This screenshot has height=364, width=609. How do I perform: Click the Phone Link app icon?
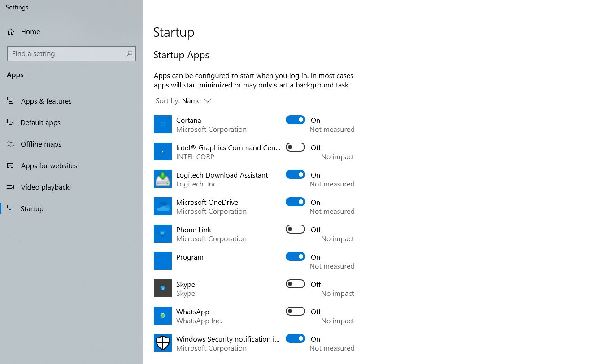pyautogui.click(x=163, y=234)
